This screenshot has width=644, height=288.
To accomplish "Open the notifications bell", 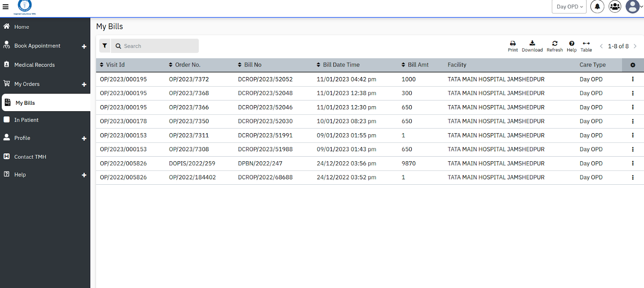I will pyautogui.click(x=597, y=6).
